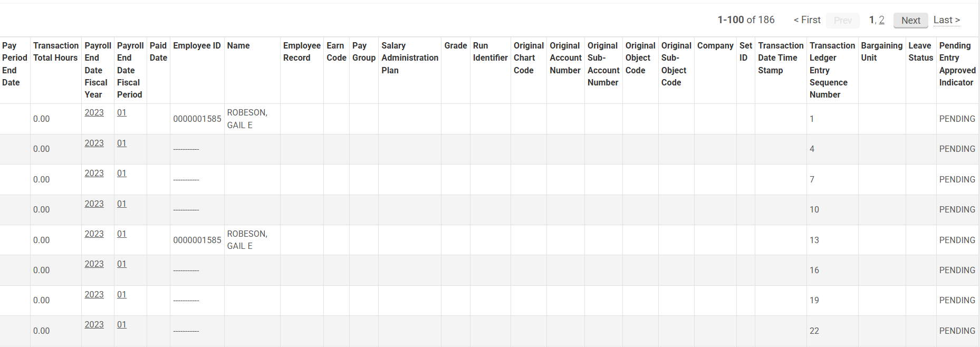The height and width of the screenshot is (347, 980).
Task: Open fiscal period 01 link in sequence 13 row
Action: coord(122,234)
